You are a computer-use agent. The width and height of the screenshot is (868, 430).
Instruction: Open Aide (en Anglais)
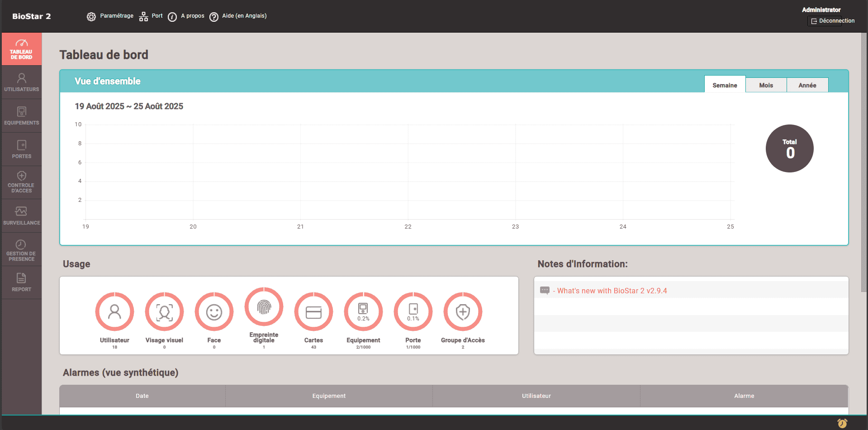pos(237,16)
